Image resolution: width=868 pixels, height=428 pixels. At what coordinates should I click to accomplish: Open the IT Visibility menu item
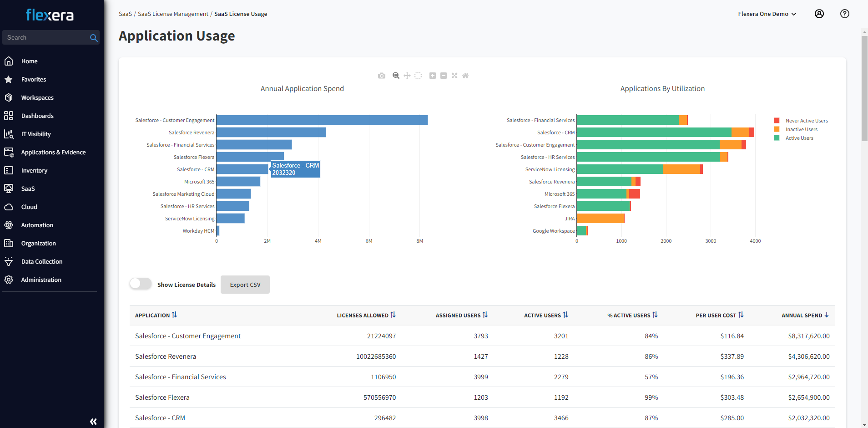coord(36,134)
